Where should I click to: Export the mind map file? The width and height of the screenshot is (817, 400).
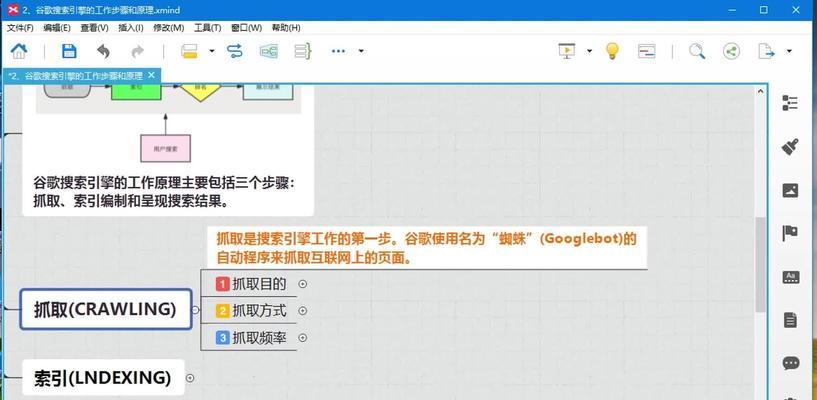point(766,51)
